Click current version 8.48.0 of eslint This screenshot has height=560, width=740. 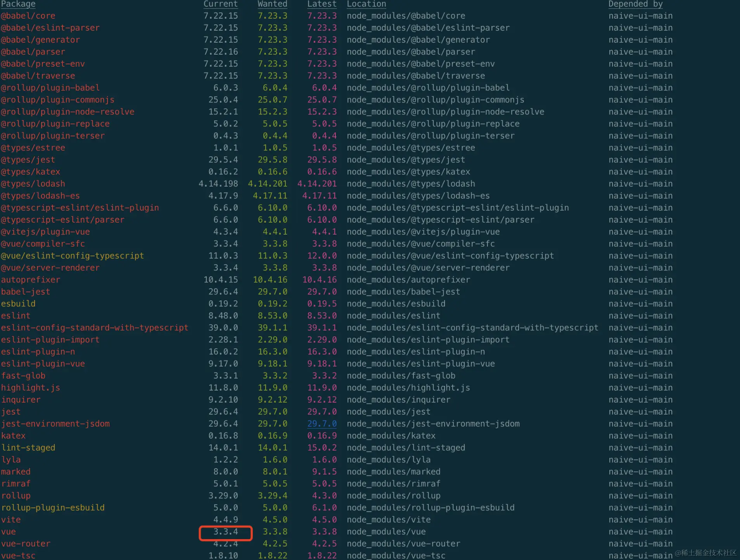(223, 316)
